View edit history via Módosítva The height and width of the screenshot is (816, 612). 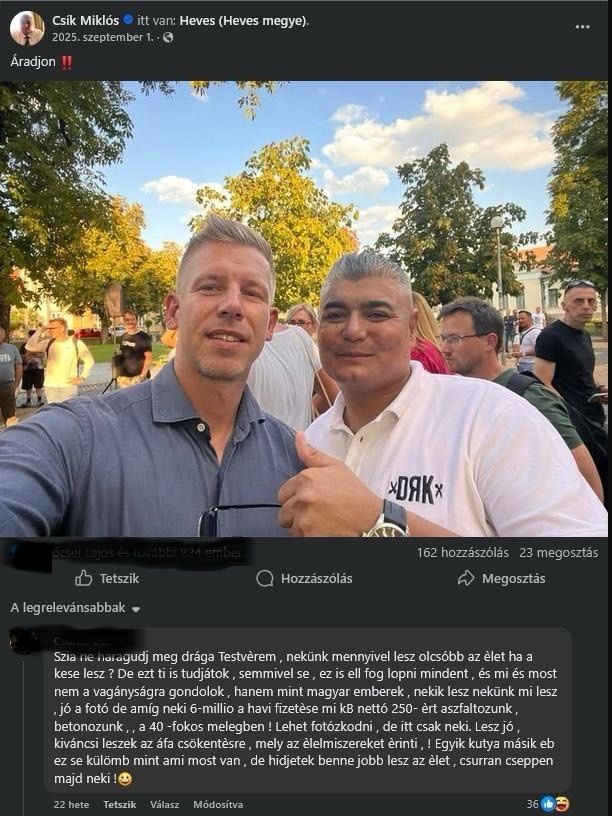218,805
